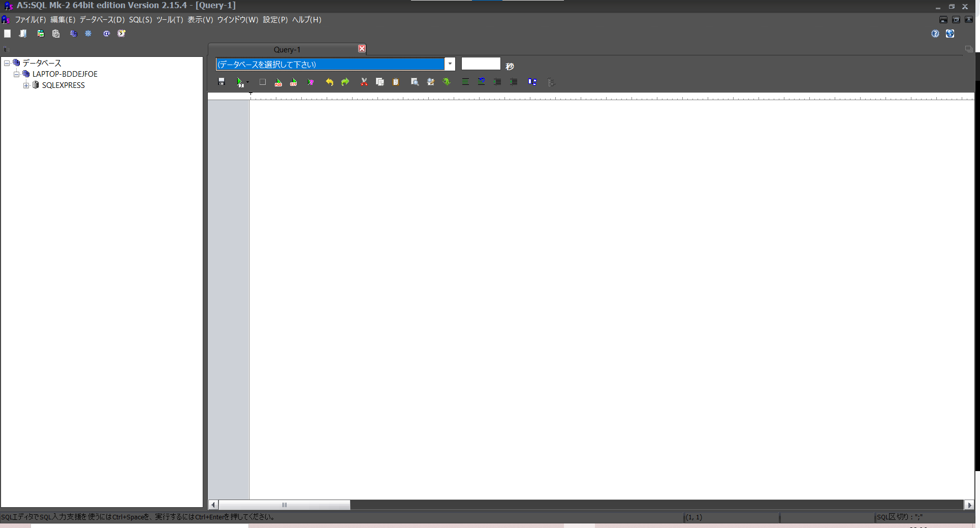Open the 表示(V) menu
The width and height of the screenshot is (980, 528).
(200, 20)
